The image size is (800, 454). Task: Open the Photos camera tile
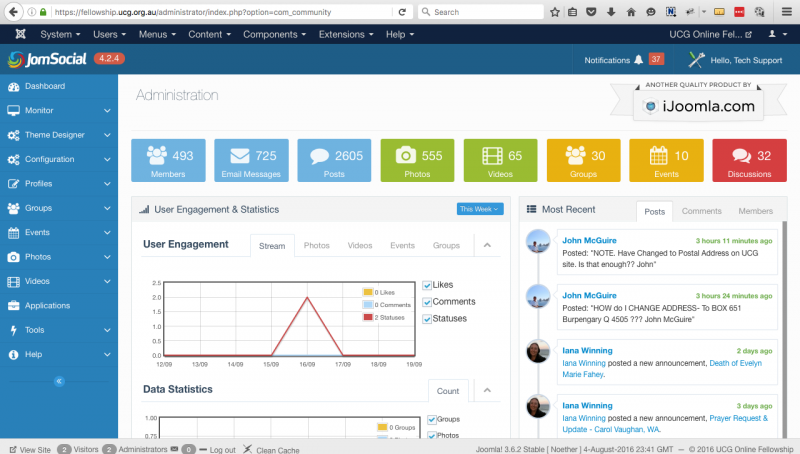(405, 156)
